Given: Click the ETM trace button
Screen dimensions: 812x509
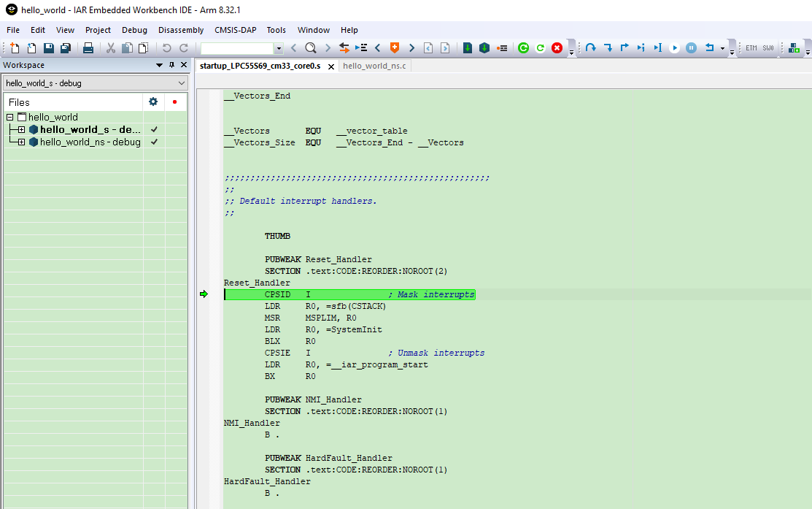Looking at the screenshot, I should pos(751,48).
